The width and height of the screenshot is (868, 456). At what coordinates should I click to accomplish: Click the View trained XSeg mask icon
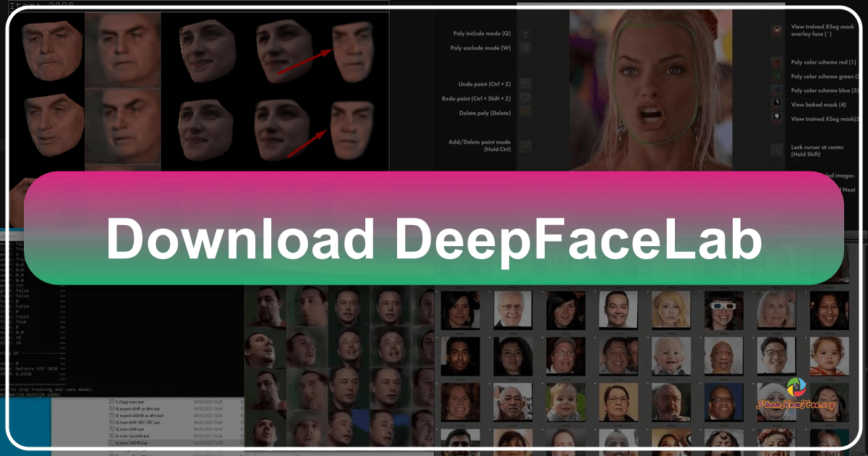click(x=775, y=117)
